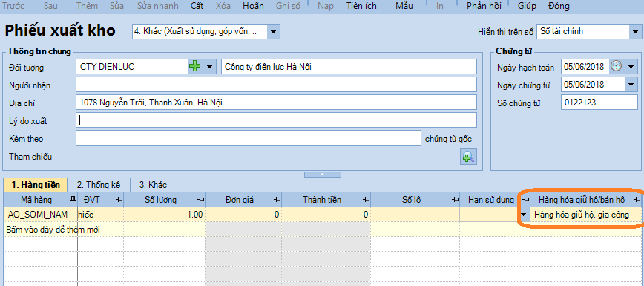Viewport: 644px width, 286px height.
Task: Open the voucher type dropdown '4. Khác'
Action: [x=274, y=31]
